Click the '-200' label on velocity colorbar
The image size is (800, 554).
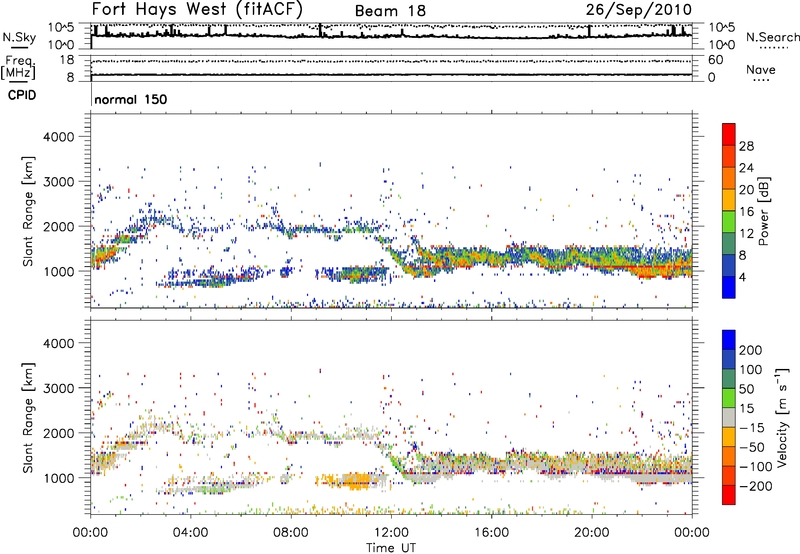[755, 486]
